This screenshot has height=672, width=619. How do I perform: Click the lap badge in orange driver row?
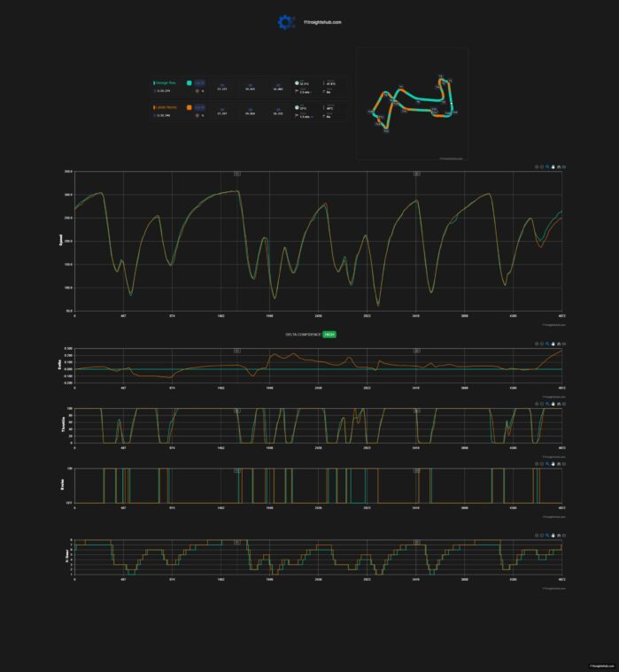point(200,107)
